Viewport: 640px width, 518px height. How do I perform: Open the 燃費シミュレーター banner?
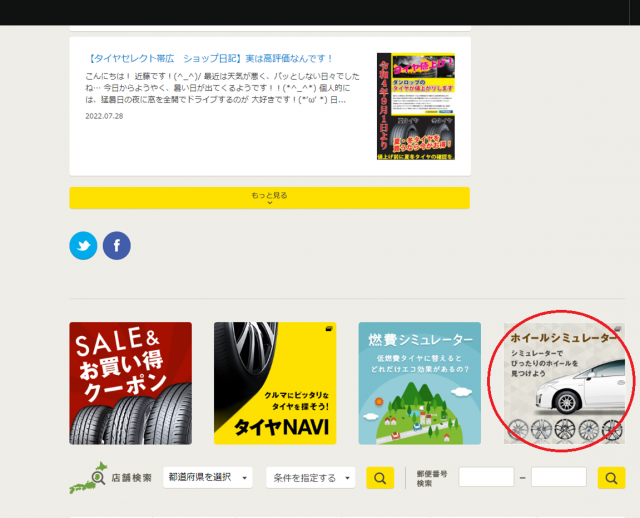pos(419,383)
